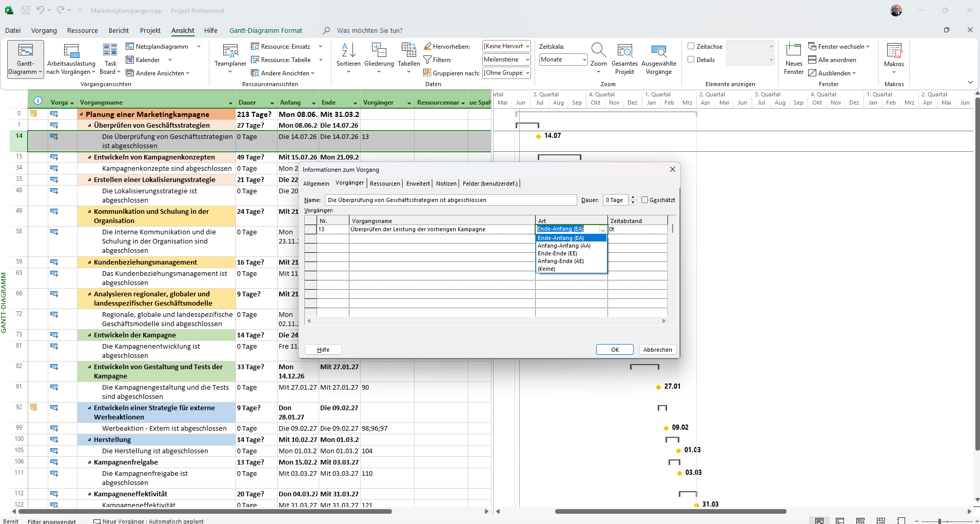Image resolution: width=980 pixels, height=524 pixels.
Task: Open the Datei menu
Action: pyautogui.click(x=13, y=30)
